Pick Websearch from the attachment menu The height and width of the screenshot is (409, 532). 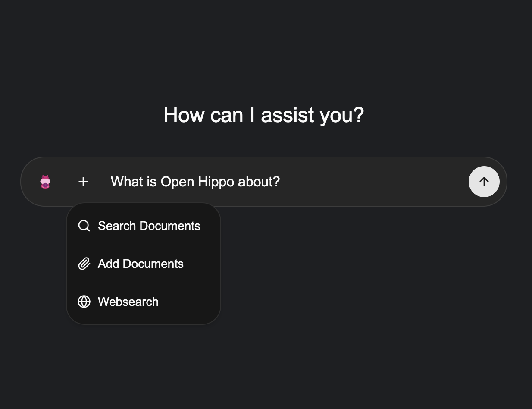128,302
